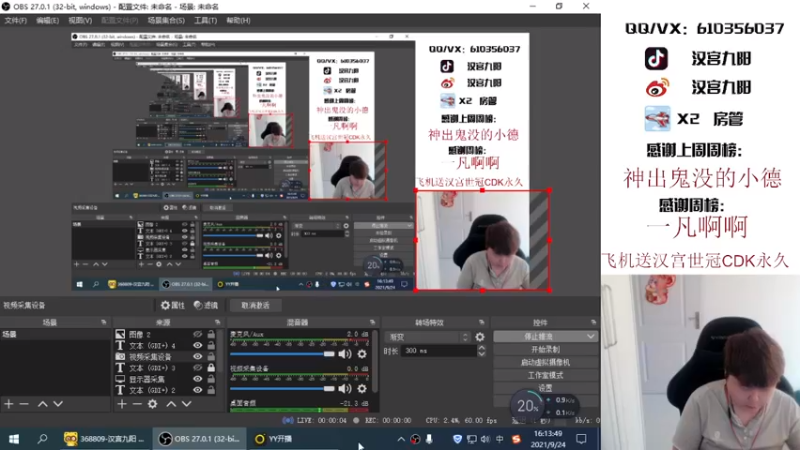
Task: Increase transition duration with up stepper
Action: pyautogui.click(x=481, y=348)
